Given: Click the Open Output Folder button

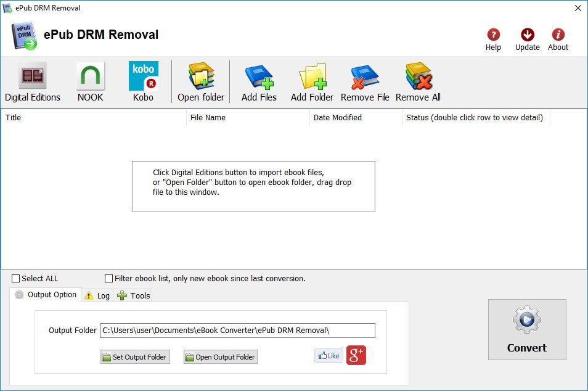Looking at the screenshot, I should (x=221, y=357).
